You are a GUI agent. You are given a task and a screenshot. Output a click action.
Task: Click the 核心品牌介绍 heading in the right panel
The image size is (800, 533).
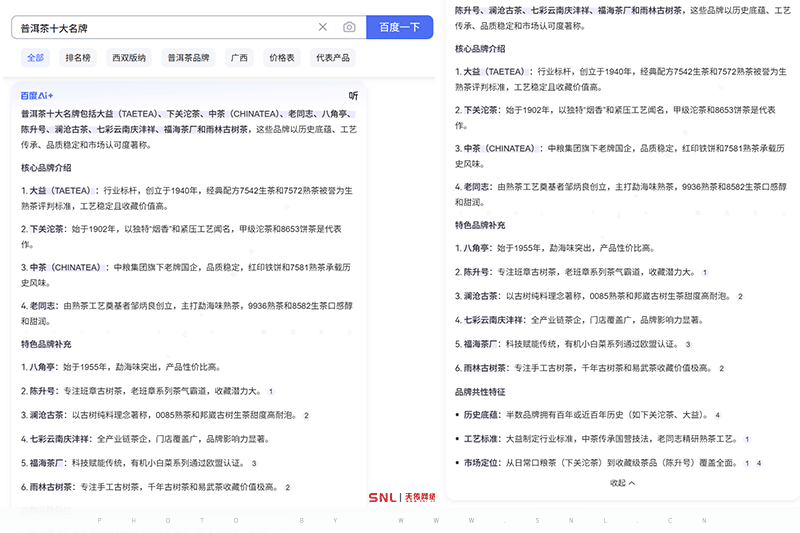tap(480, 48)
